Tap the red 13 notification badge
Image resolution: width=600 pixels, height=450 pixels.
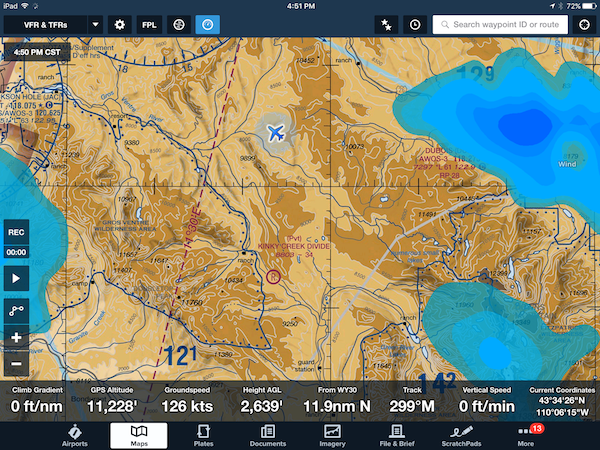pos(536,429)
